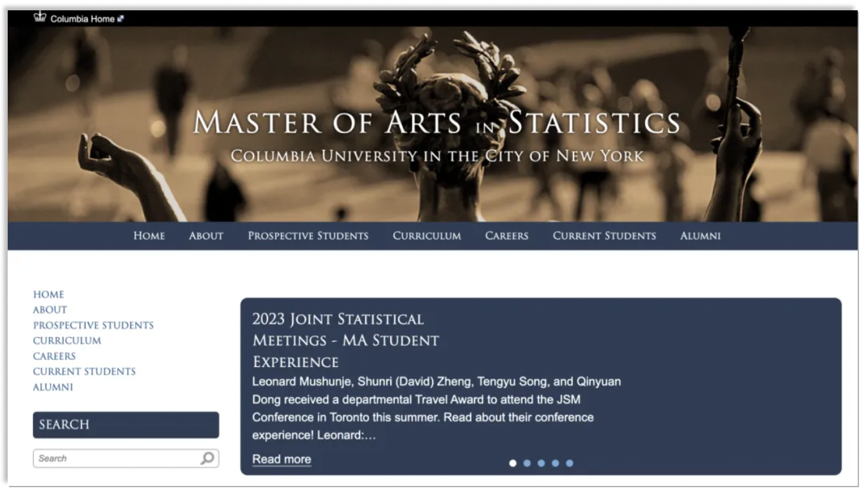Open Alumni in the blue navigation bar

700,236
